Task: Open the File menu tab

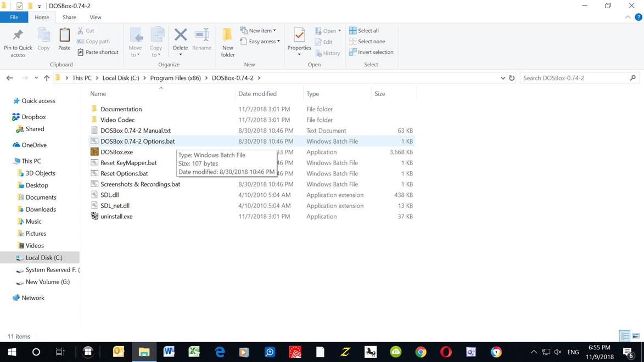Action: click(14, 17)
